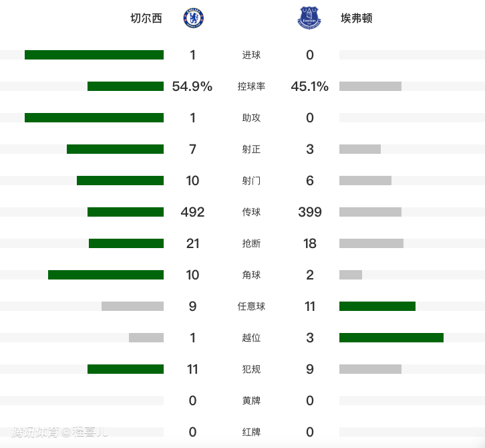This screenshot has height=448, width=485.
Task: Click the 角球 stat label
Action: (251, 275)
